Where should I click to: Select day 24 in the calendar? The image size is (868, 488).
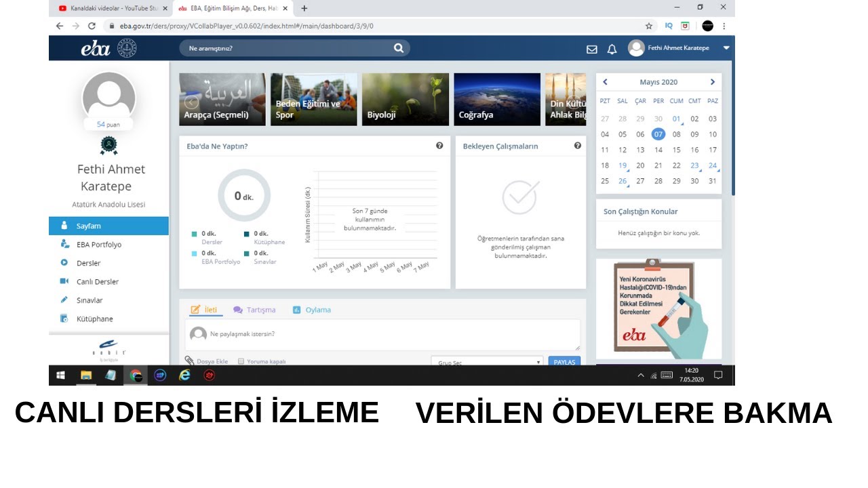point(713,165)
